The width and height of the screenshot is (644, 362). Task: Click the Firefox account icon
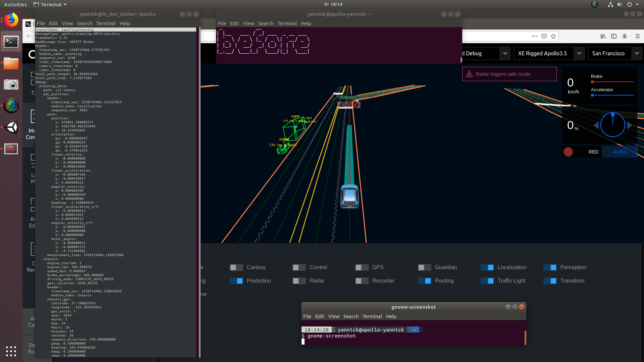(625, 36)
